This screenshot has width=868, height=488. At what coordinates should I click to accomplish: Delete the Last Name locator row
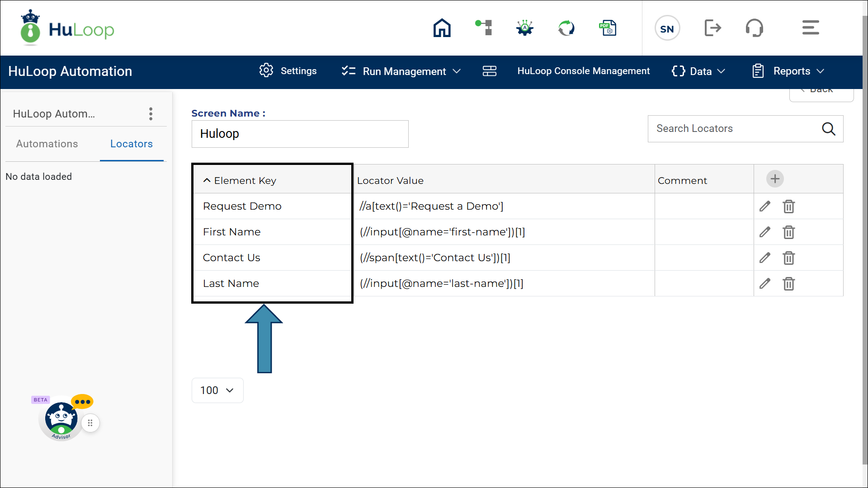click(x=789, y=284)
